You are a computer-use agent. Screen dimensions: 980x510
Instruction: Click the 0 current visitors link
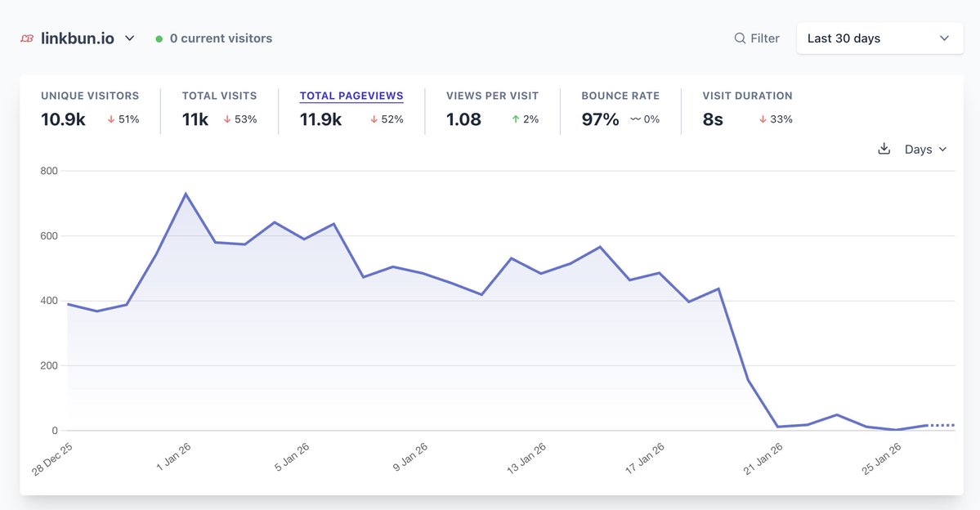point(221,38)
